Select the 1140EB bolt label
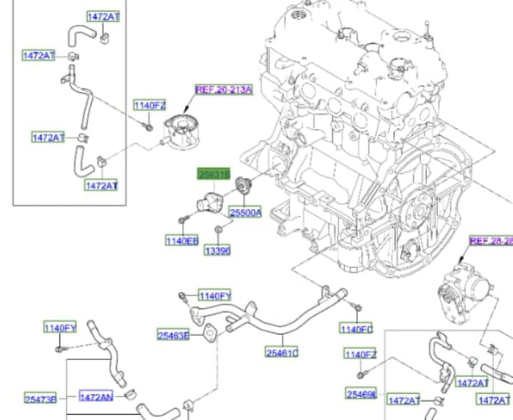Screen dimensions: 513x420 coord(182,240)
